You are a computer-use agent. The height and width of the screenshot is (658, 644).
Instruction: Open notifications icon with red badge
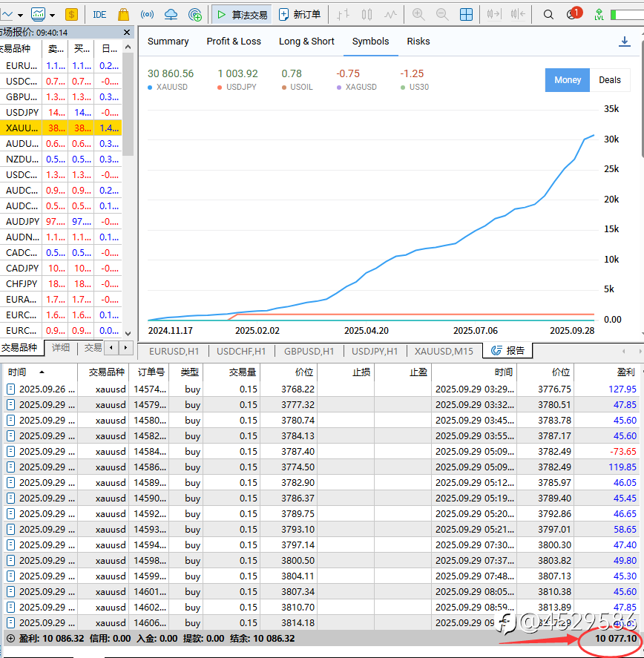[x=574, y=14]
